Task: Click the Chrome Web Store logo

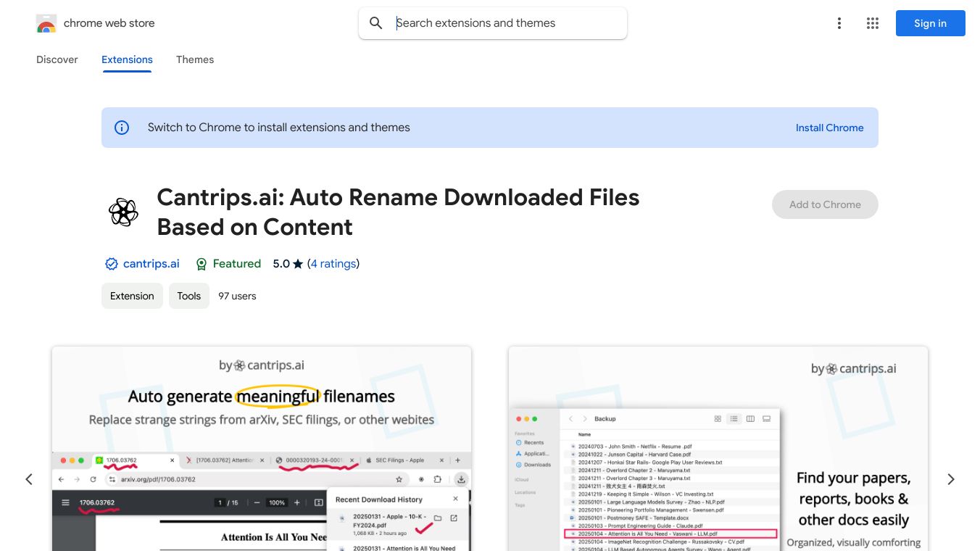Action: click(46, 23)
